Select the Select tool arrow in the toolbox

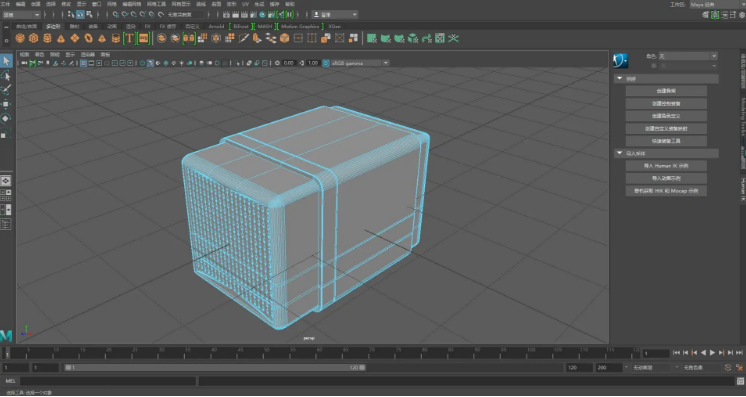pyautogui.click(x=6, y=61)
